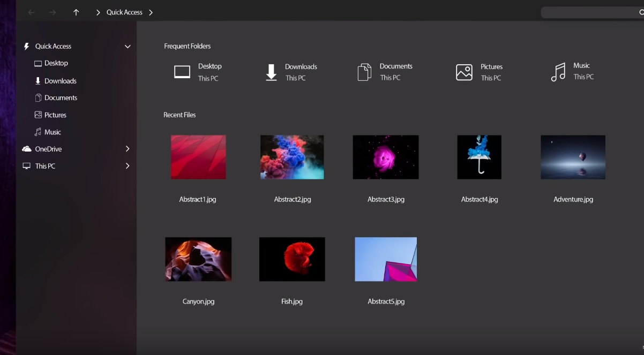This screenshot has width=644, height=355.
Task: Collapse the Quick Access sidebar section
Action: coord(128,47)
